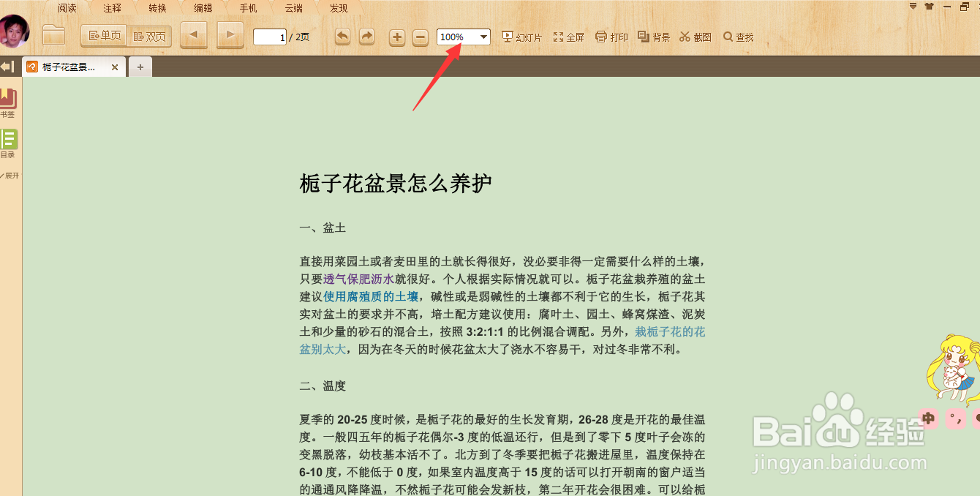
Task: Switch to 单页 single page view
Action: tap(102, 35)
